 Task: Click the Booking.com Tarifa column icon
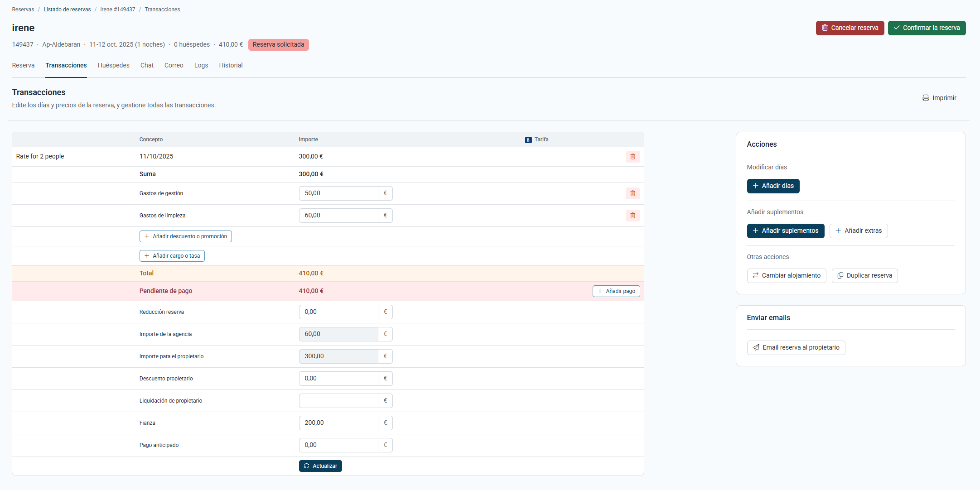[x=528, y=140]
